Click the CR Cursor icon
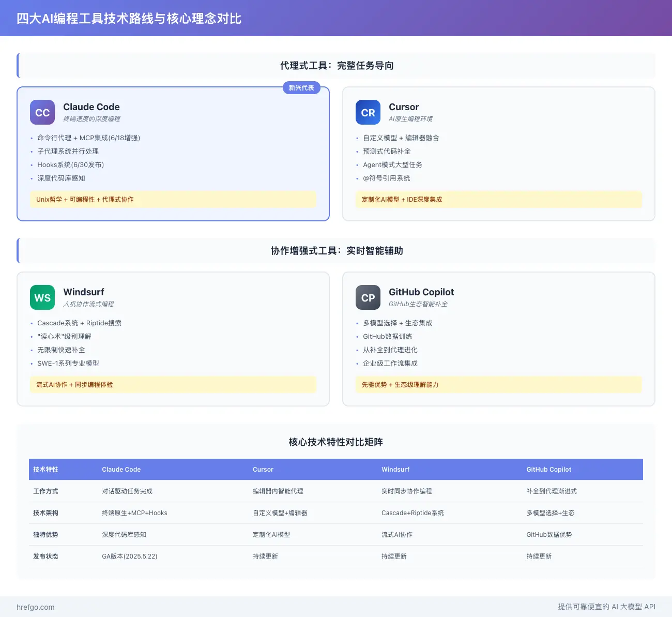This screenshot has width=672, height=617. pyautogui.click(x=368, y=112)
